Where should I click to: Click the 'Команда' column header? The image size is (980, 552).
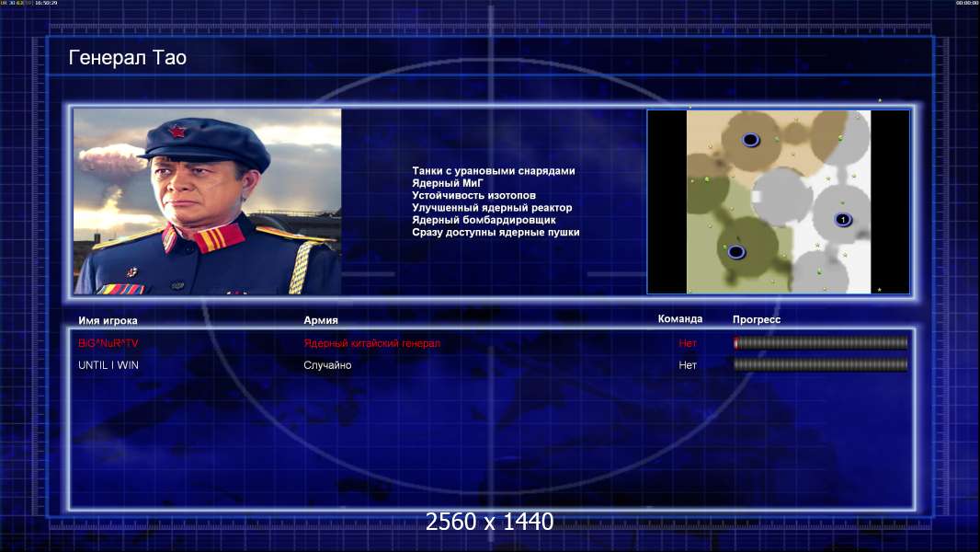(680, 319)
